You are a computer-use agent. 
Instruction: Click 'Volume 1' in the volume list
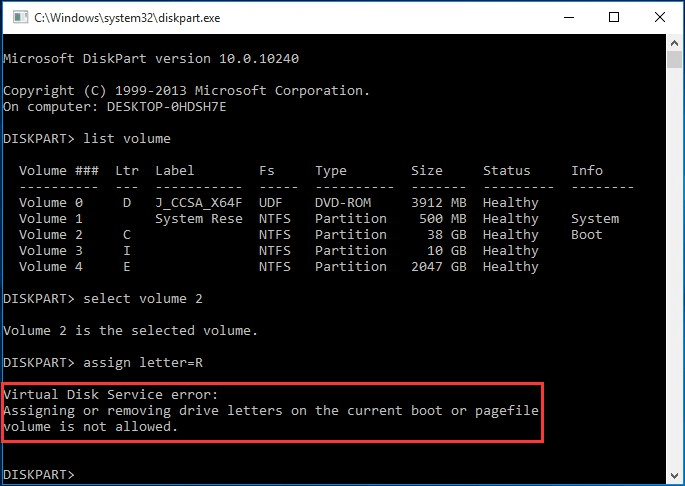point(51,219)
